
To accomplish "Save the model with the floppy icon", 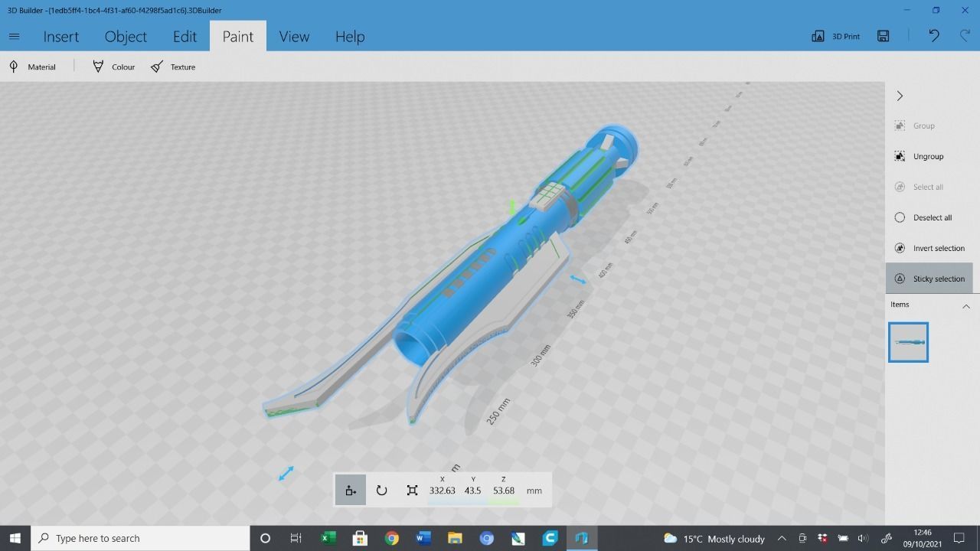I will (x=883, y=36).
